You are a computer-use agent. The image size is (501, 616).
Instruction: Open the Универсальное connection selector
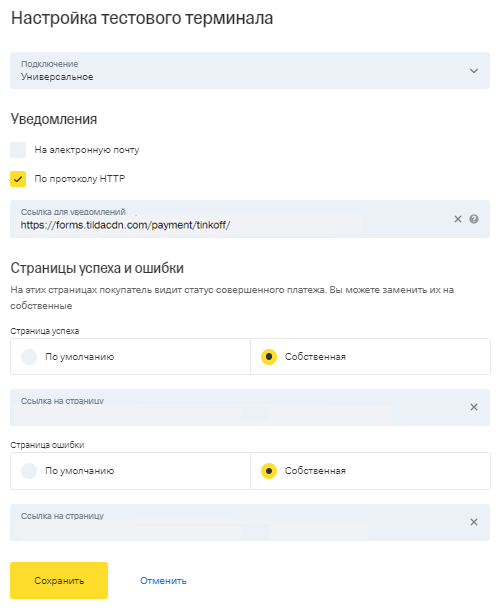point(250,70)
